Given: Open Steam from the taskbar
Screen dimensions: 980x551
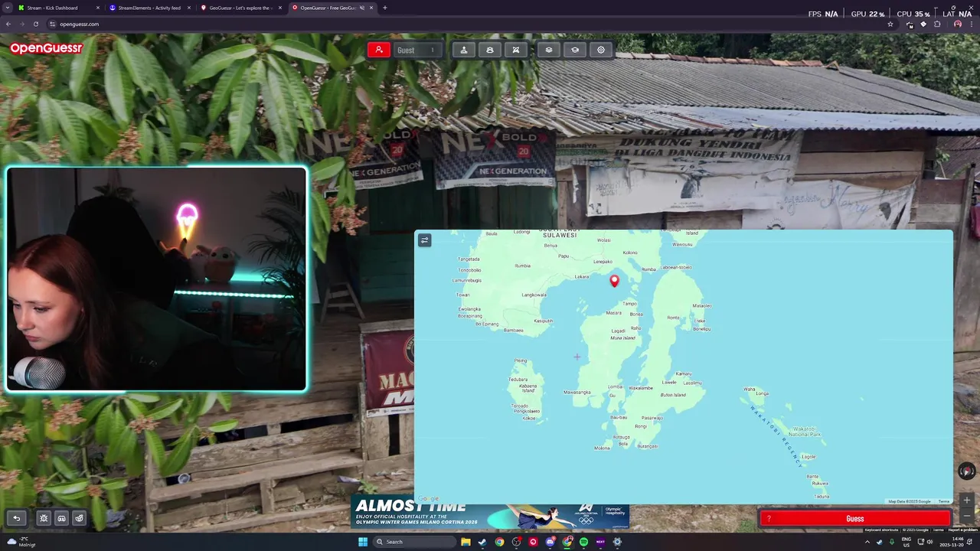Looking at the screenshot, I should point(482,542).
